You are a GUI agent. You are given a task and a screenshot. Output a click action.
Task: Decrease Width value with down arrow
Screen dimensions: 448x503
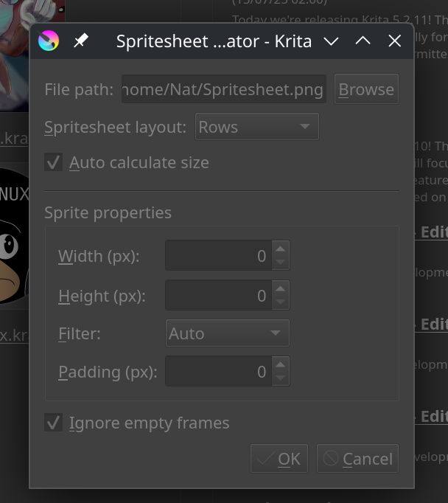281,263
